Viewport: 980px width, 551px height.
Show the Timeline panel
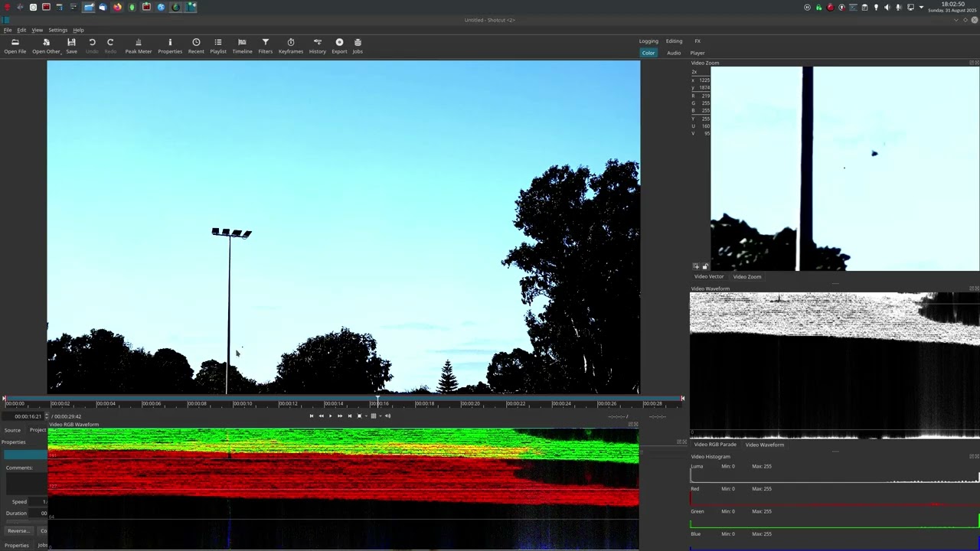pyautogui.click(x=242, y=46)
